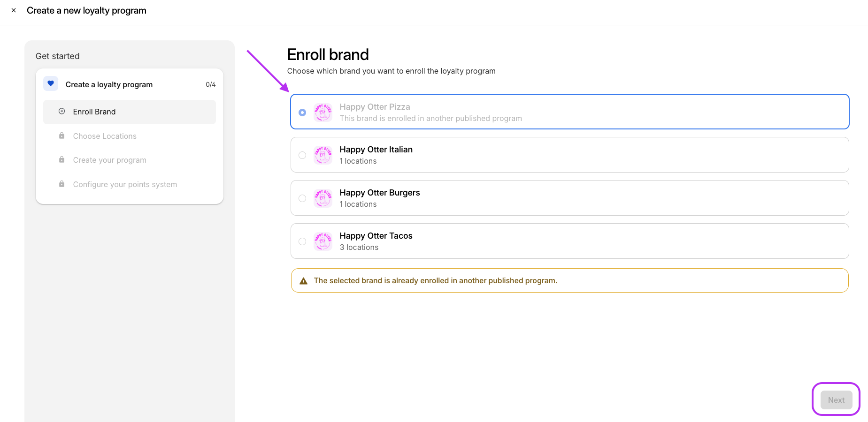
Task: Close the new loyalty program dialog
Action: click(x=14, y=10)
